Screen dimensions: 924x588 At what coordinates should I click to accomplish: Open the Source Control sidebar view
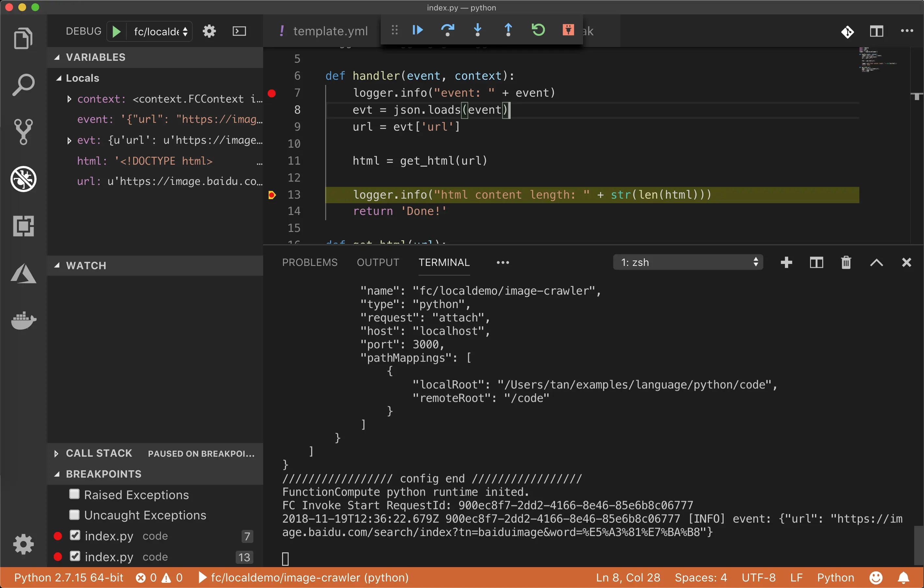pos(24,132)
